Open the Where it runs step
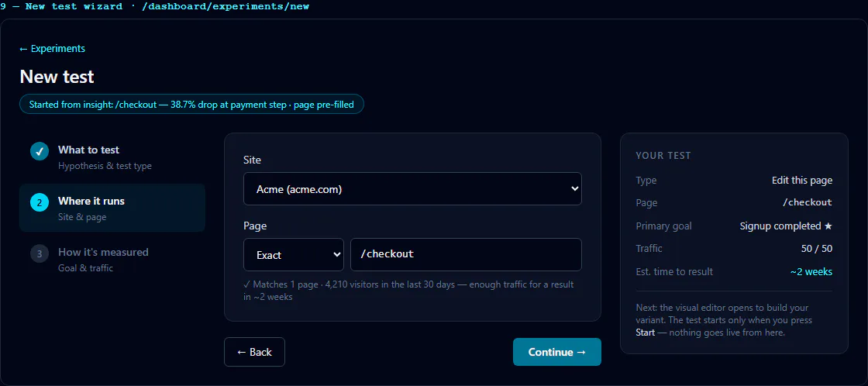The image size is (868, 386). point(112,208)
